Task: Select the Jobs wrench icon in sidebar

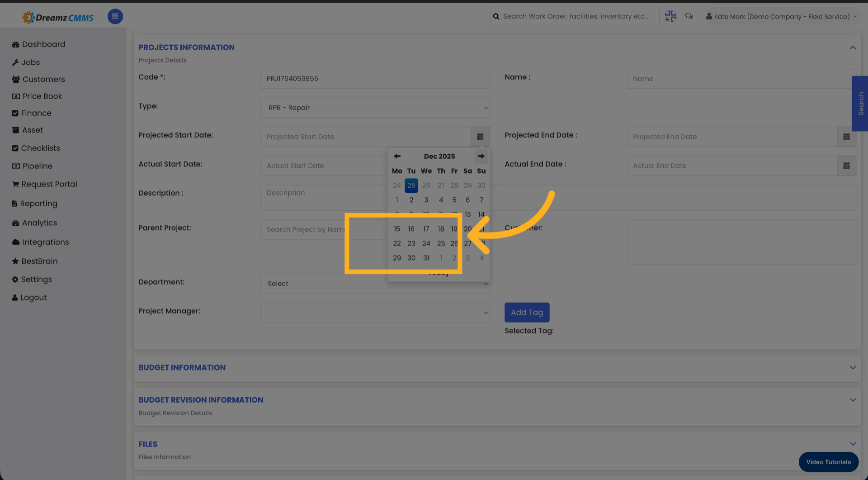Action: tap(16, 62)
